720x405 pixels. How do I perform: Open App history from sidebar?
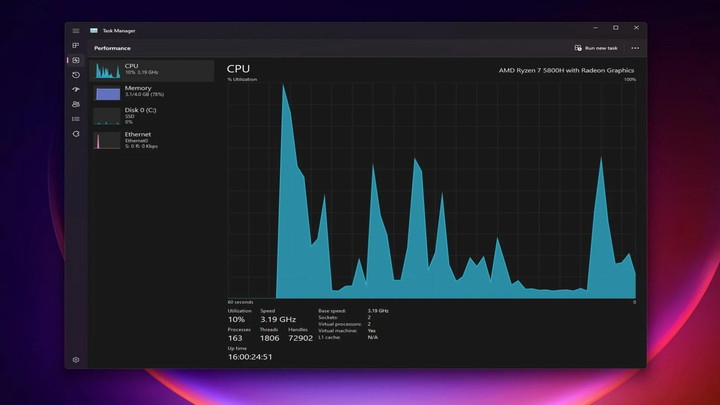click(76, 75)
